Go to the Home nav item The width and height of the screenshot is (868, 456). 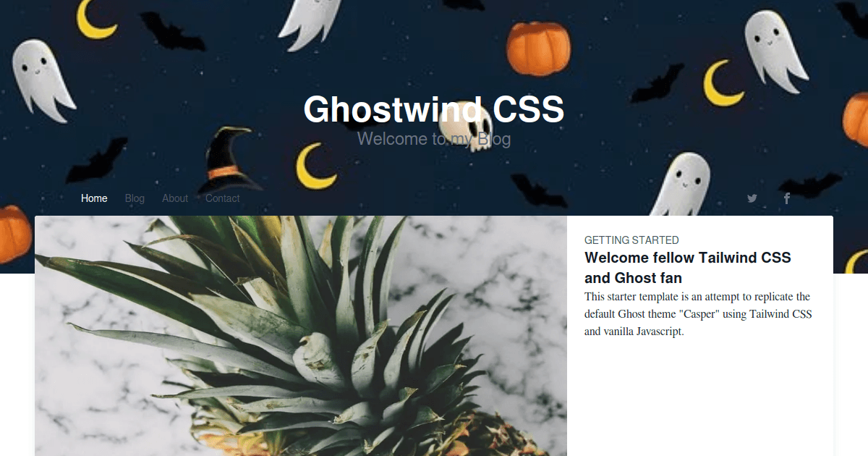94,198
